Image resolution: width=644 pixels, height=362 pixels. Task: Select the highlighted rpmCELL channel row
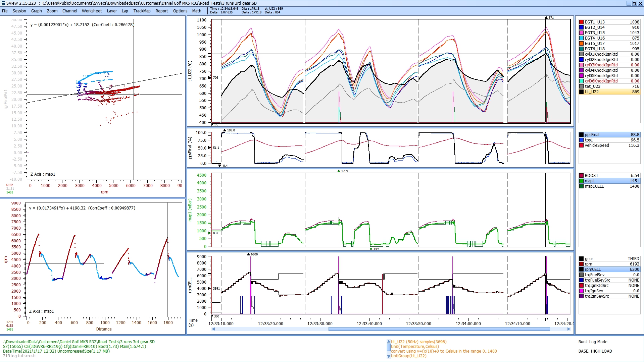point(609,269)
